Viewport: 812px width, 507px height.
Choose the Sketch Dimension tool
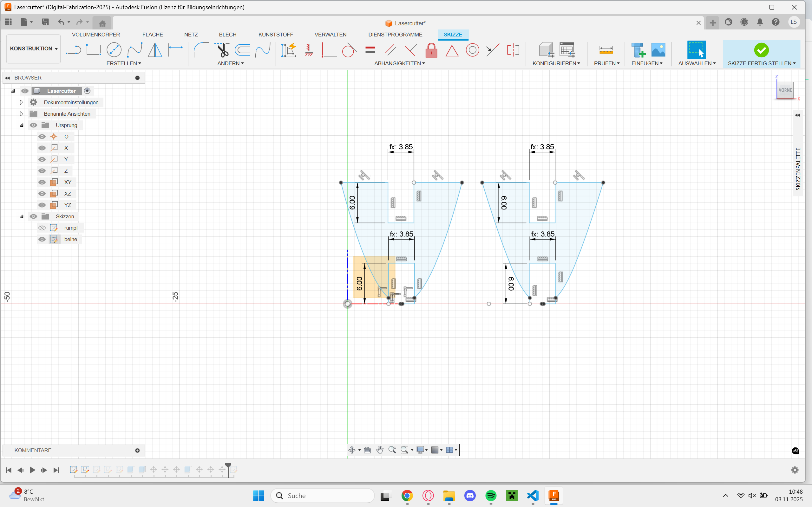[x=175, y=50]
